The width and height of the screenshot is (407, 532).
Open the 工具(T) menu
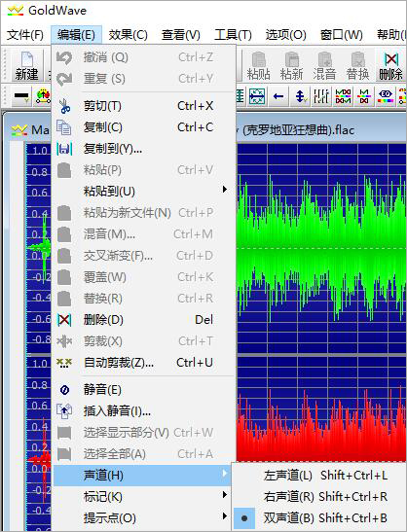[x=233, y=35]
